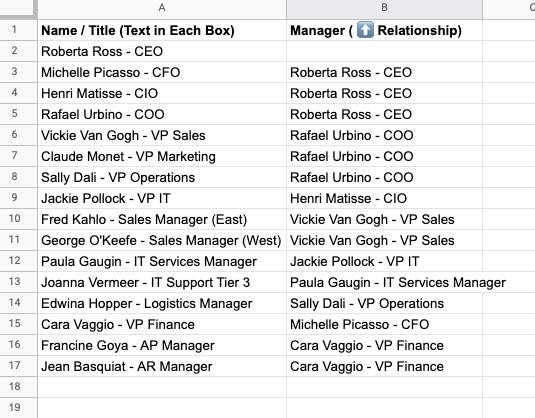The width and height of the screenshot is (535, 418).
Task: Select row 17 header
Action: point(14,366)
